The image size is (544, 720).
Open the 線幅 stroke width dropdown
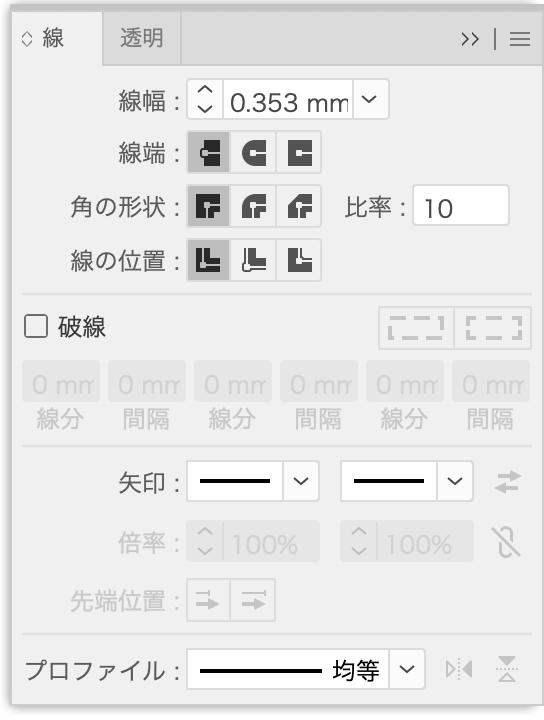coord(370,99)
